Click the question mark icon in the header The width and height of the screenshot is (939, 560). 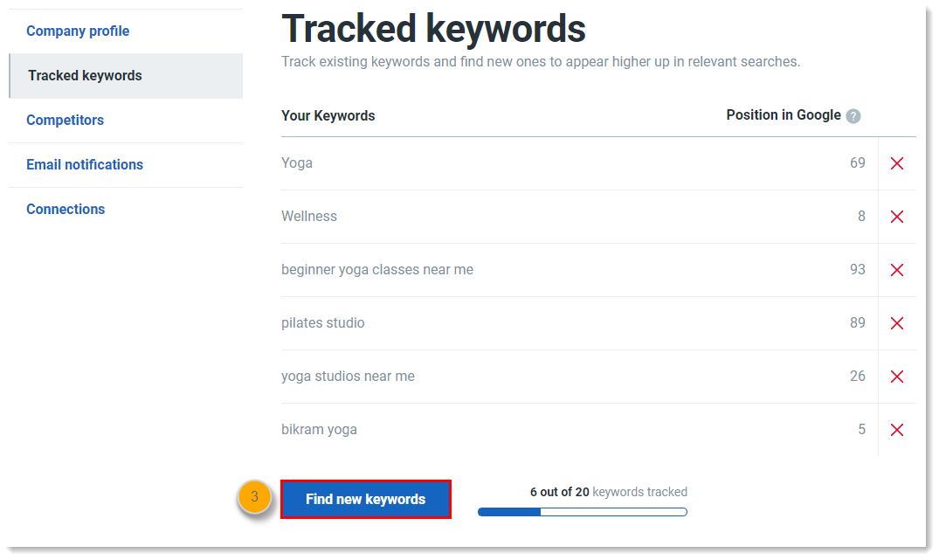[853, 115]
